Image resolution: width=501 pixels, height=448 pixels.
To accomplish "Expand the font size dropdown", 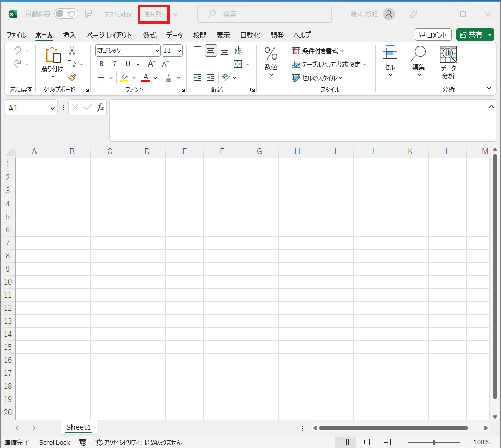I will click(x=180, y=51).
